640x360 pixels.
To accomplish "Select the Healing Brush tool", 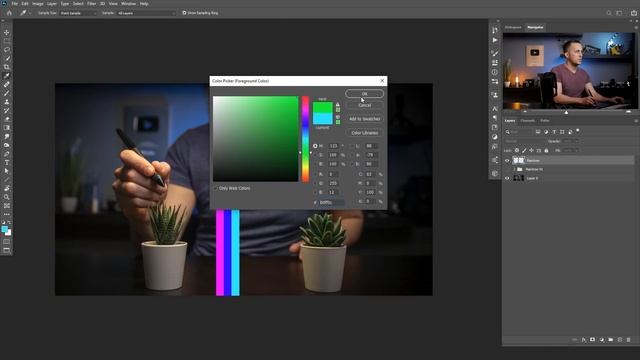I will (x=7, y=84).
